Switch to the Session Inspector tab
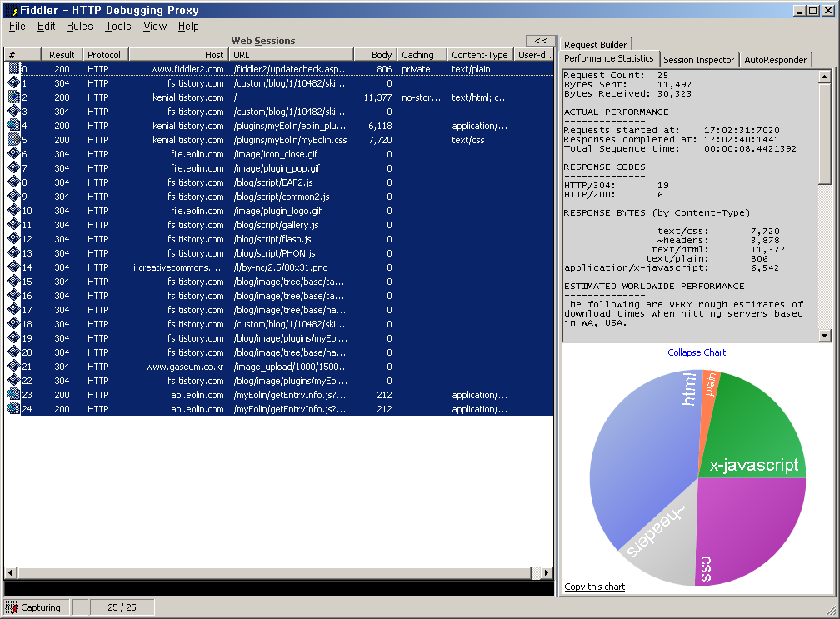Screen dimensions: 840x619 (698, 60)
